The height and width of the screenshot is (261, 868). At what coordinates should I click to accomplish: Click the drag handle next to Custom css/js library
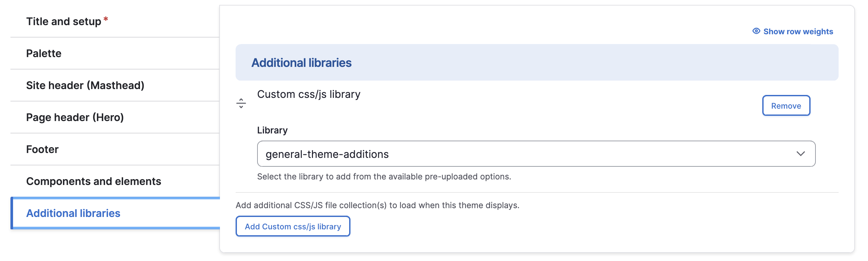click(x=241, y=103)
